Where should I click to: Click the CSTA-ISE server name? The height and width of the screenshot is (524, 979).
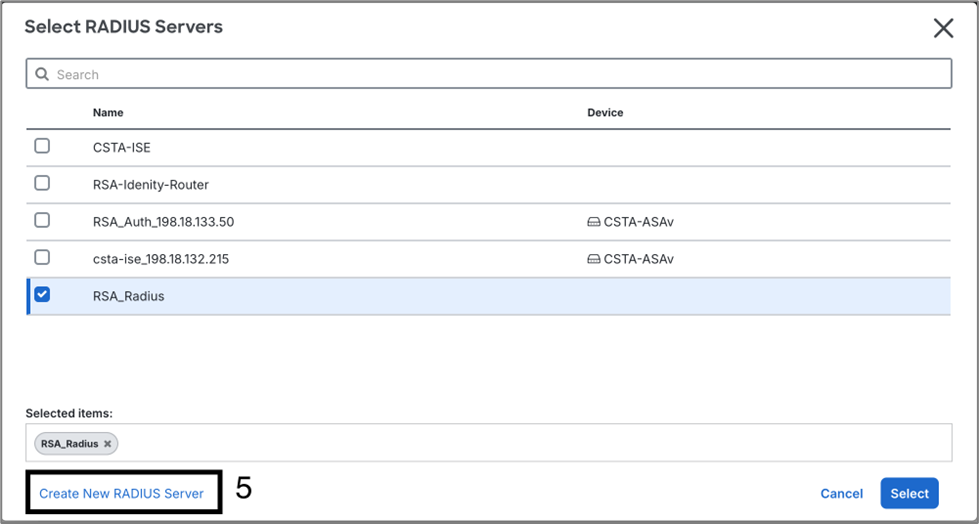click(121, 147)
